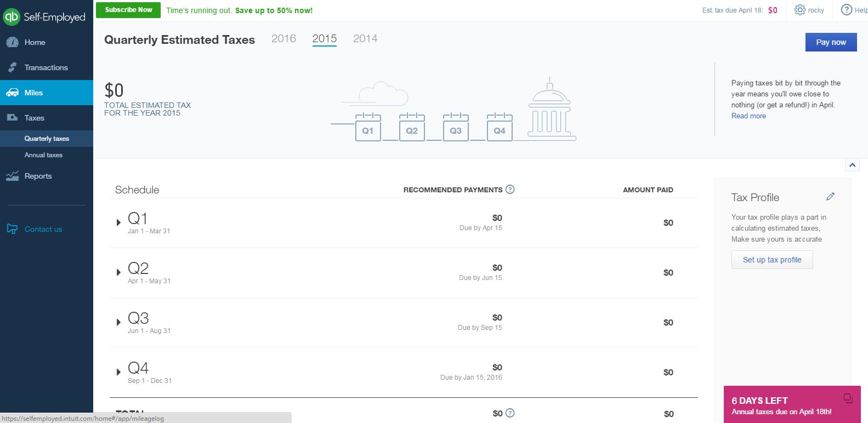Click the Contact us chat icon
868x423 pixels.
click(x=12, y=229)
